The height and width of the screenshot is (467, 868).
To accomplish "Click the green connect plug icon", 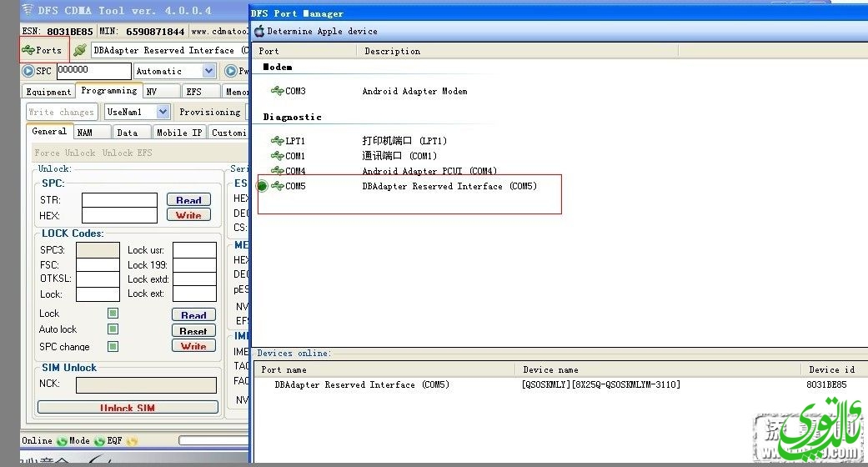I will pyautogui.click(x=80, y=50).
